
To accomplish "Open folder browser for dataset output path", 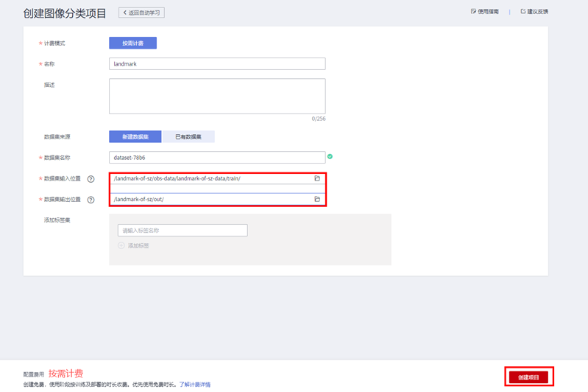I will [x=317, y=199].
